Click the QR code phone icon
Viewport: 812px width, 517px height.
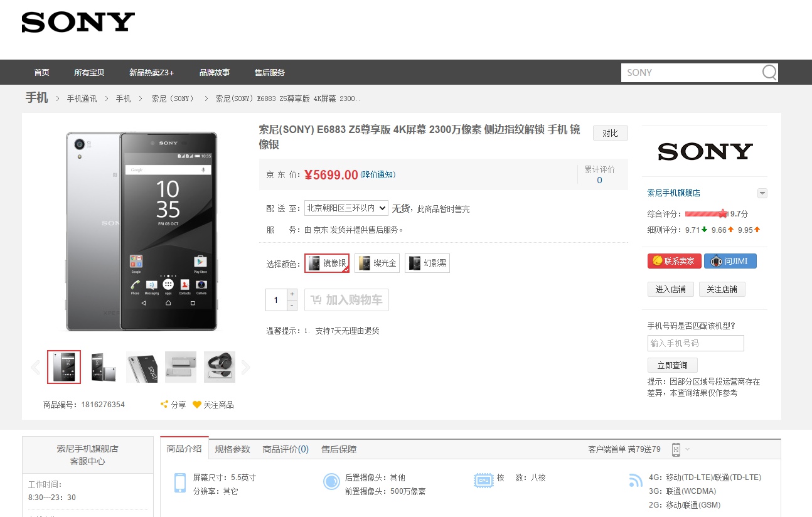[676, 449]
